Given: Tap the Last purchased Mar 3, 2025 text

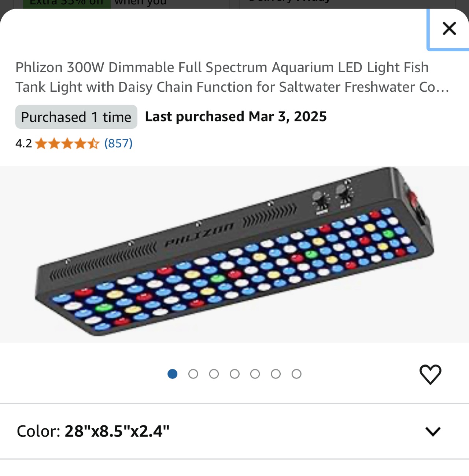Looking at the screenshot, I should tap(236, 117).
